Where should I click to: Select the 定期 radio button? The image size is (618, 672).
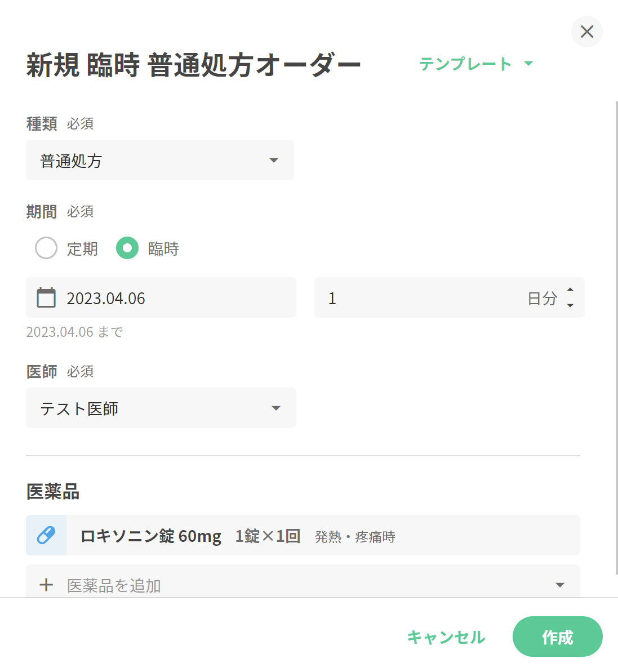46,248
